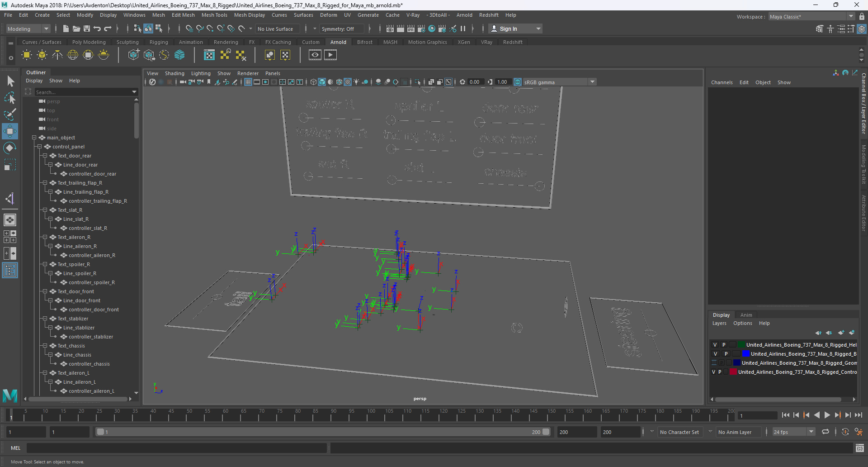Select the Rotate tool
This screenshot has width=868, height=467.
(x=10, y=148)
